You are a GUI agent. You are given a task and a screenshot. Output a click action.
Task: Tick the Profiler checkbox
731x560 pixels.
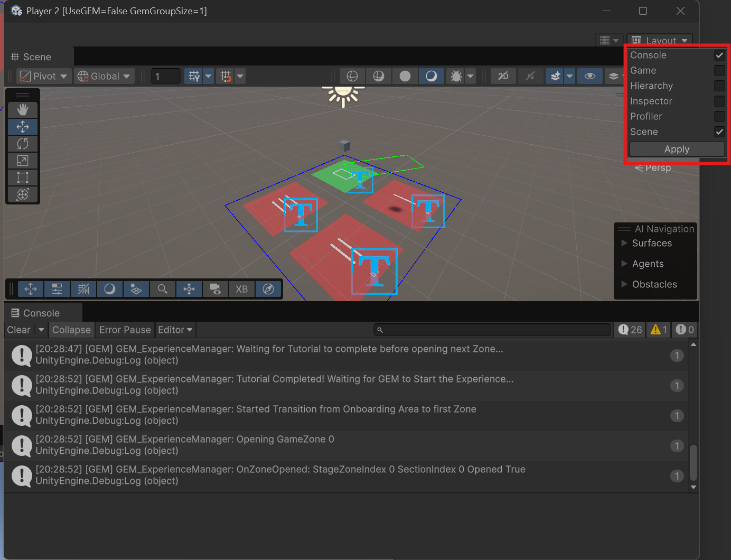coord(719,116)
